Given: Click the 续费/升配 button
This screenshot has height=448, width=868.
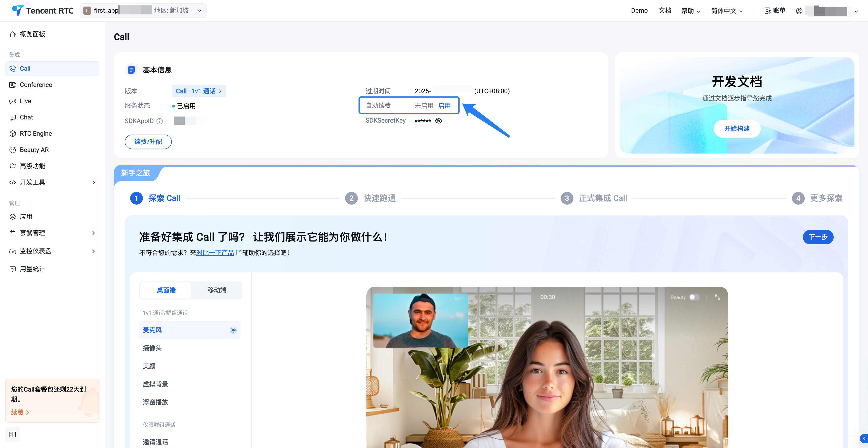Looking at the screenshot, I should (x=148, y=142).
